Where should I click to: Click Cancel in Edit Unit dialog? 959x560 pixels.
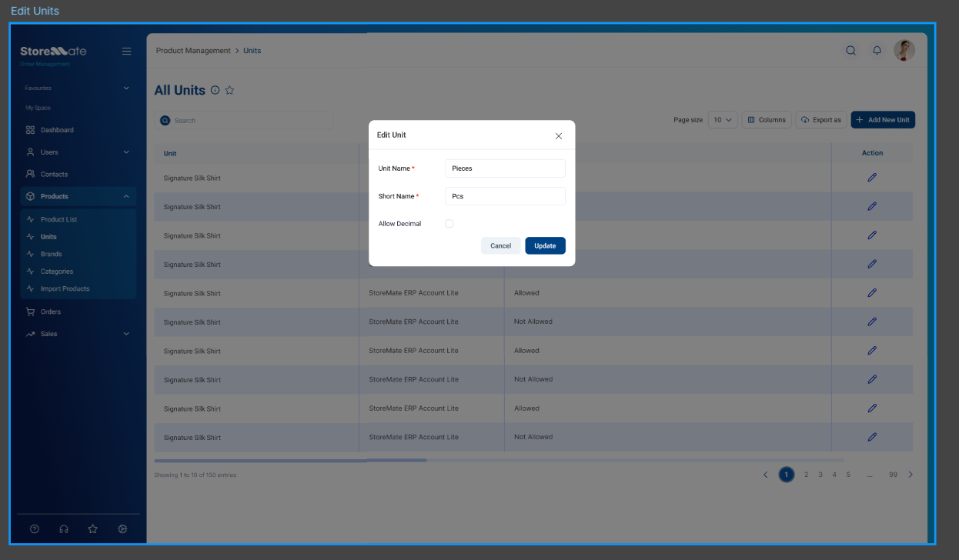pyautogui.click(x=500, y=245)
